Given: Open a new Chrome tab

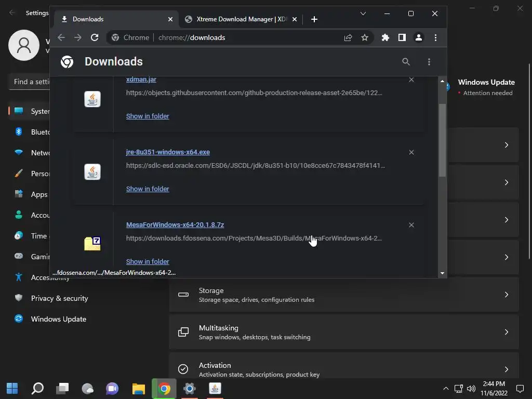Looking at the screenshot, I should (314, 19).
